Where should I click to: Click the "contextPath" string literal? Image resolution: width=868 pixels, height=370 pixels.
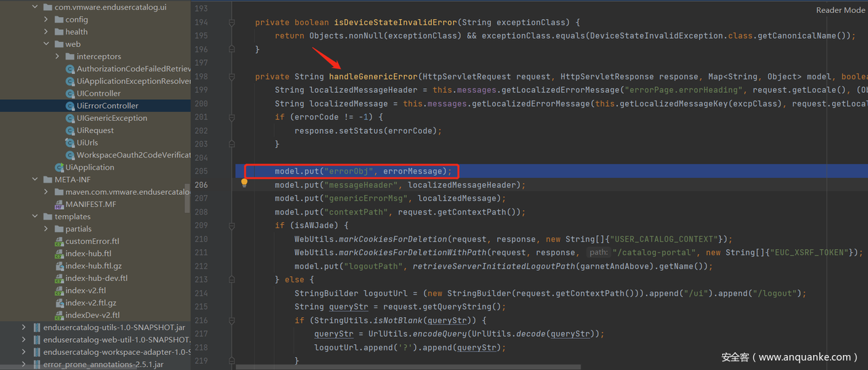point(356,212)
